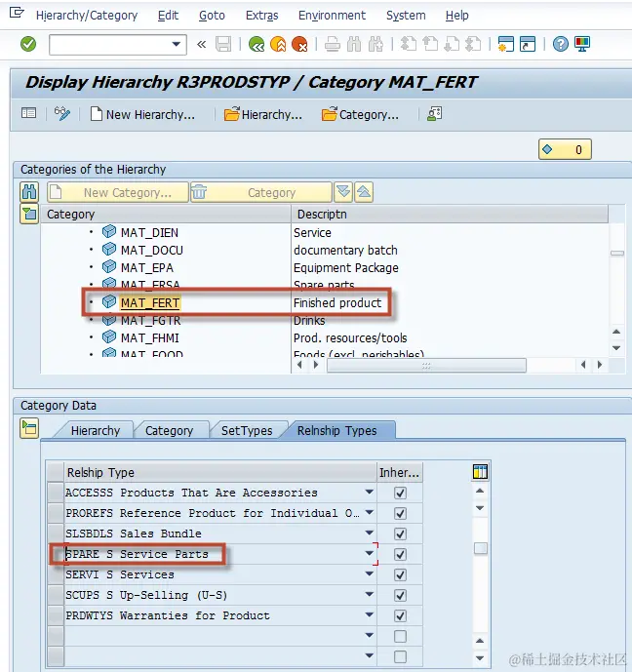The image size is (632, 672).
Task: Open dropdown for PRDWTYS Warranties for Product
Action: (x=370, y=615)
